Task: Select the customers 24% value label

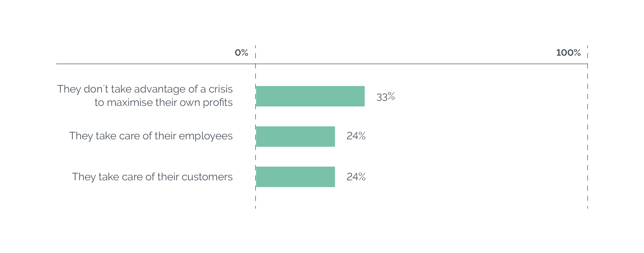Action: (356, 177)
